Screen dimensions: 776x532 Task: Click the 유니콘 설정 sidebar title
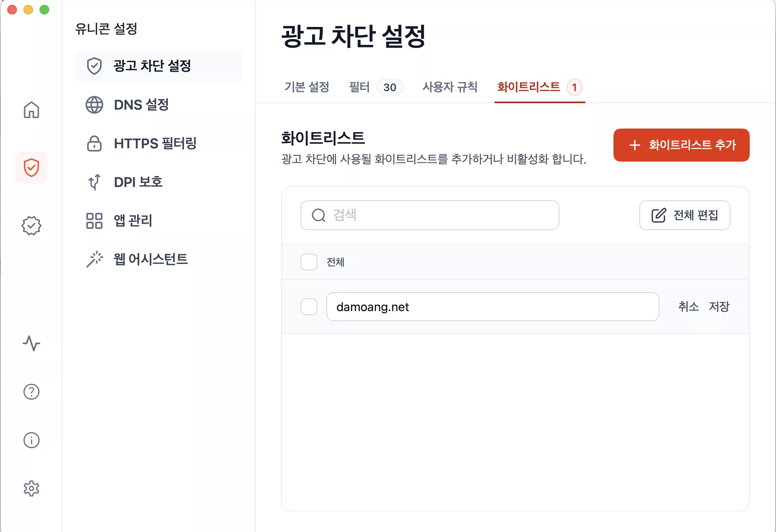pos(106,29)
